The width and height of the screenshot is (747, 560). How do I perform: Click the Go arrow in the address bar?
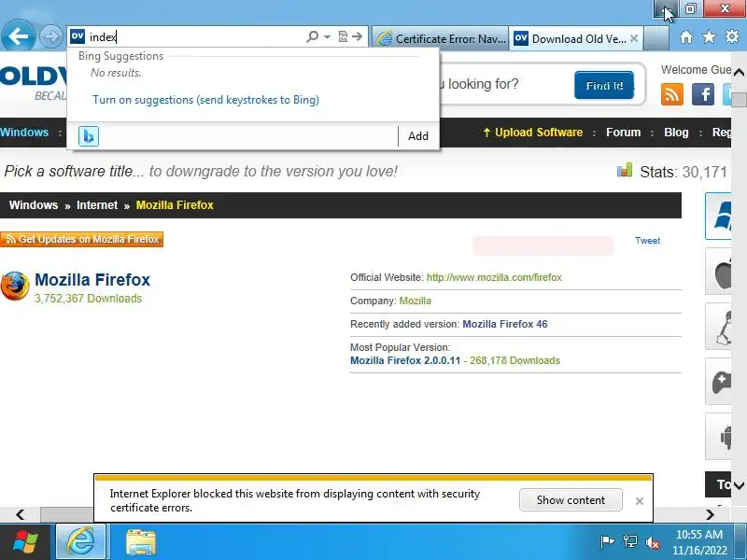[x=358, y=36]
